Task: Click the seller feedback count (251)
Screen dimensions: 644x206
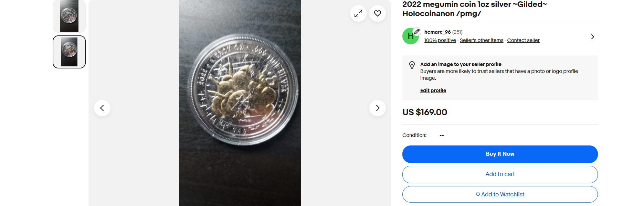Action: pos(457,32)
